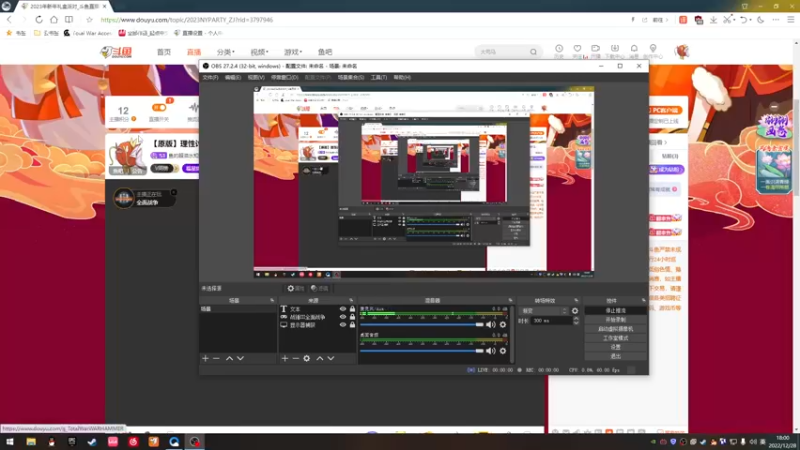
Task: Add a new source with plus icon
Action: click(x=285, y=359)
